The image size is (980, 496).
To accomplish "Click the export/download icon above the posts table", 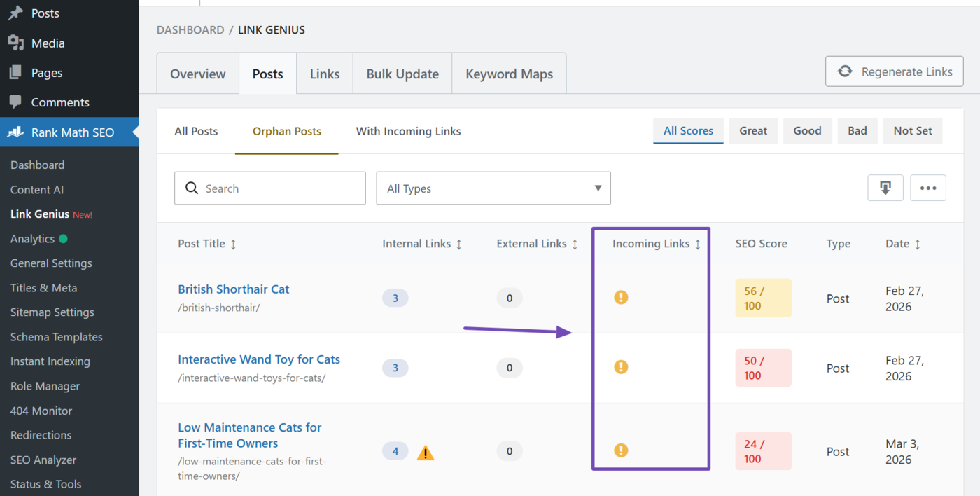I will (885, 188).
